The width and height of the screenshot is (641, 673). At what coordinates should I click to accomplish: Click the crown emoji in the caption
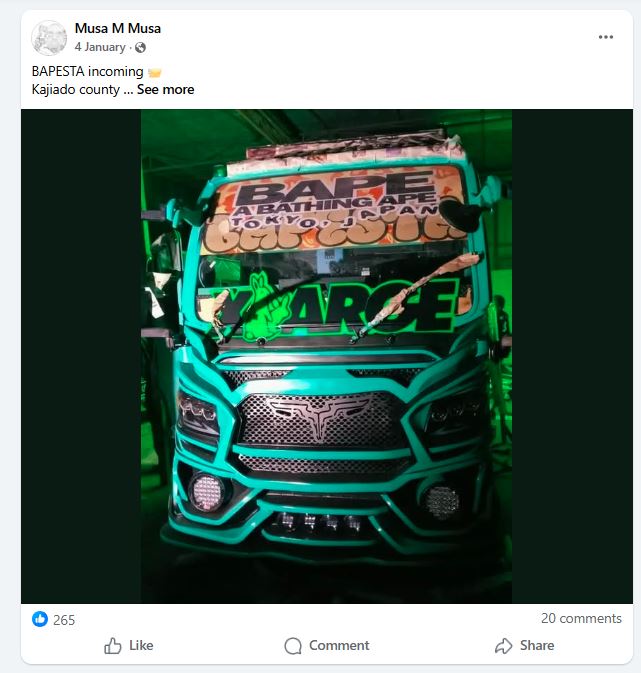154,72
